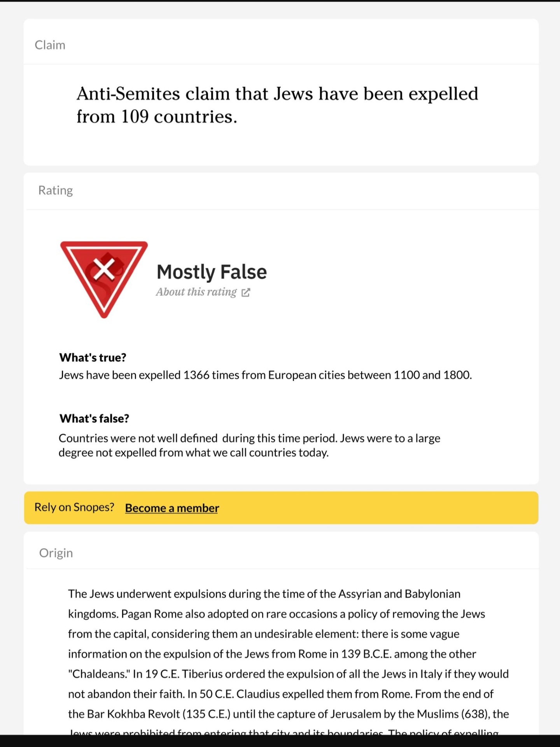The width and height of the screenshot is (560, 747).
Task: Click the Become a member link
Action: [x=172, y=508]
